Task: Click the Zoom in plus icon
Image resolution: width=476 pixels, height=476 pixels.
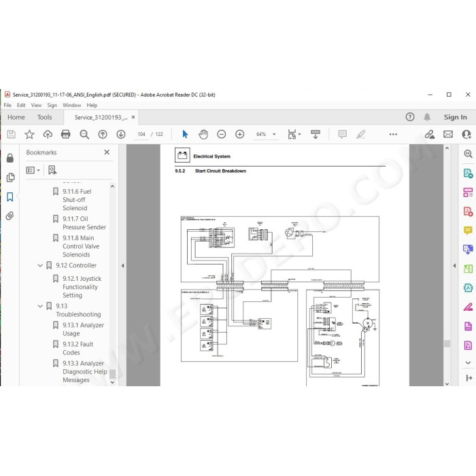Action: 240,134
